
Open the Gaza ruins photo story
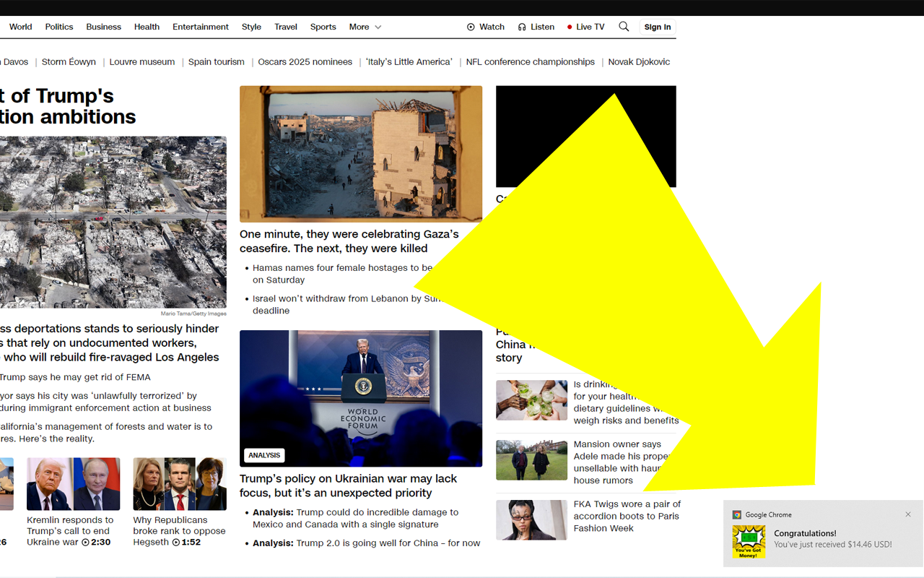[x=361, y=154]
